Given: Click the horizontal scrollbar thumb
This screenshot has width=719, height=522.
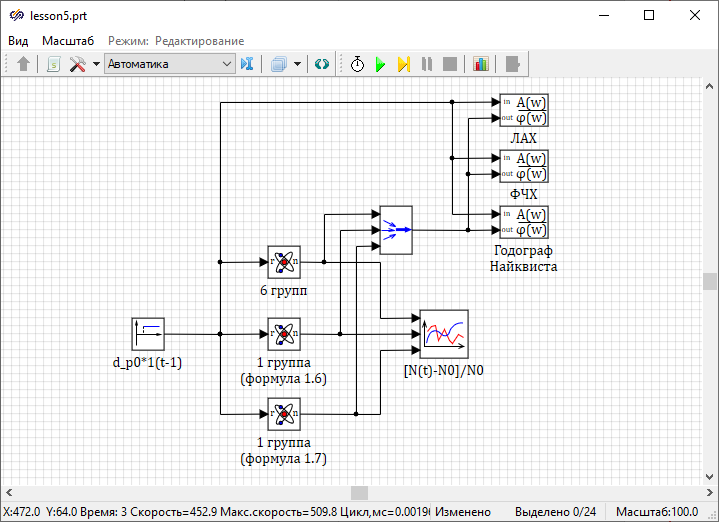Looking at the screenshot, I should point(359,493).
